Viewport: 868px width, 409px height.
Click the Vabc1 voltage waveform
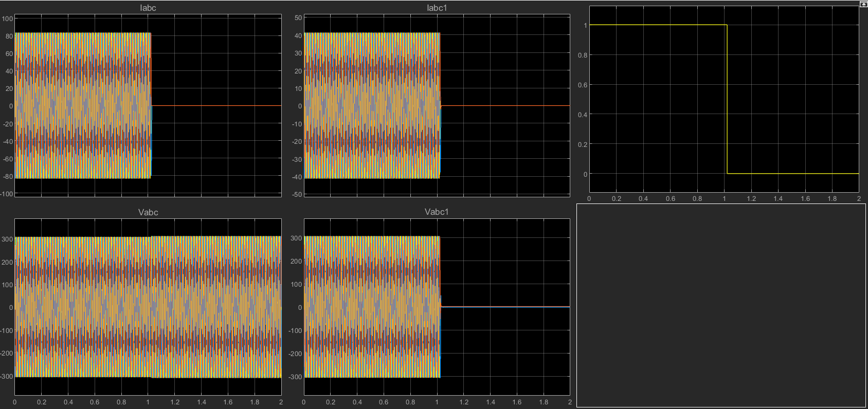(372, 307)
